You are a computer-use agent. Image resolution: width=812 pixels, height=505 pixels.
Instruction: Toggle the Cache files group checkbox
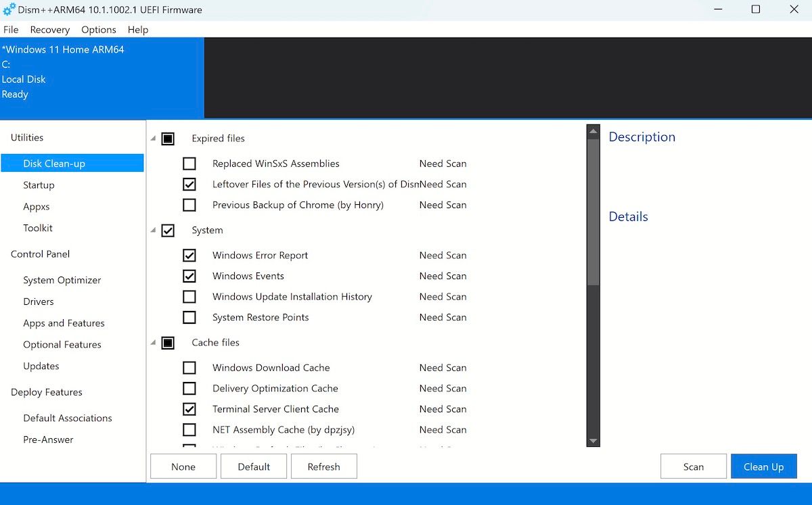(x=168, y=343)
